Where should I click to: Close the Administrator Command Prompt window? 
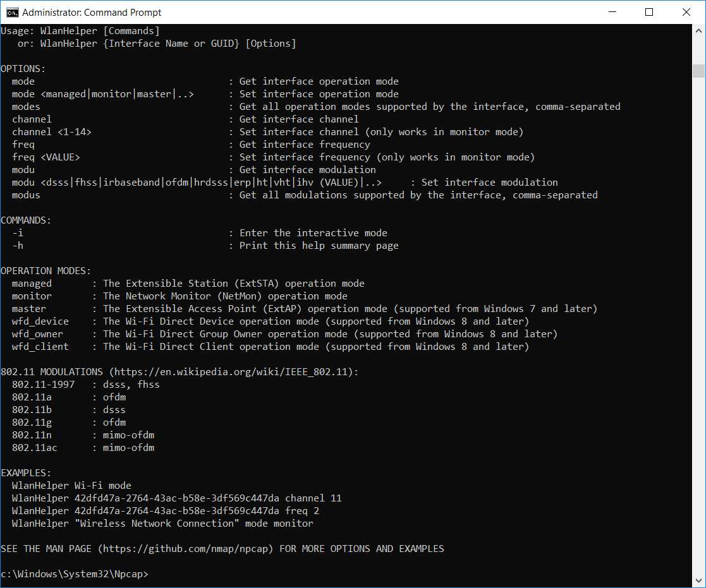[x=686, y=12]
